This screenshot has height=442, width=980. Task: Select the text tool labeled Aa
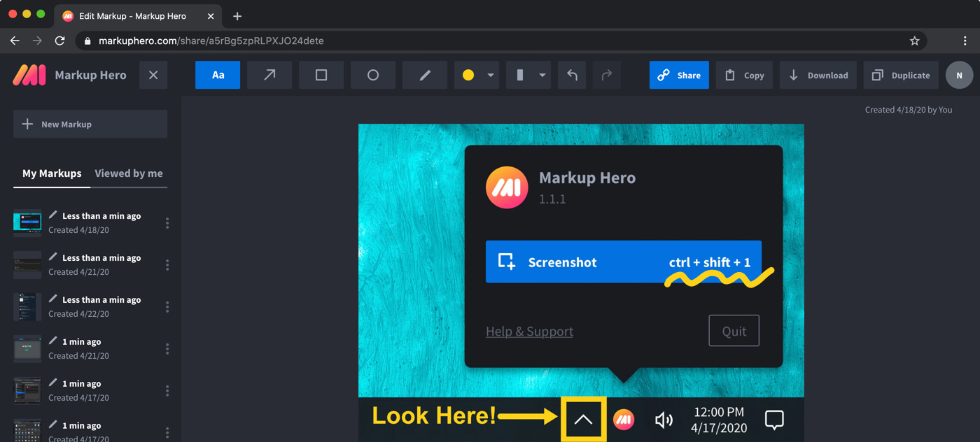(x=218, y=75)
